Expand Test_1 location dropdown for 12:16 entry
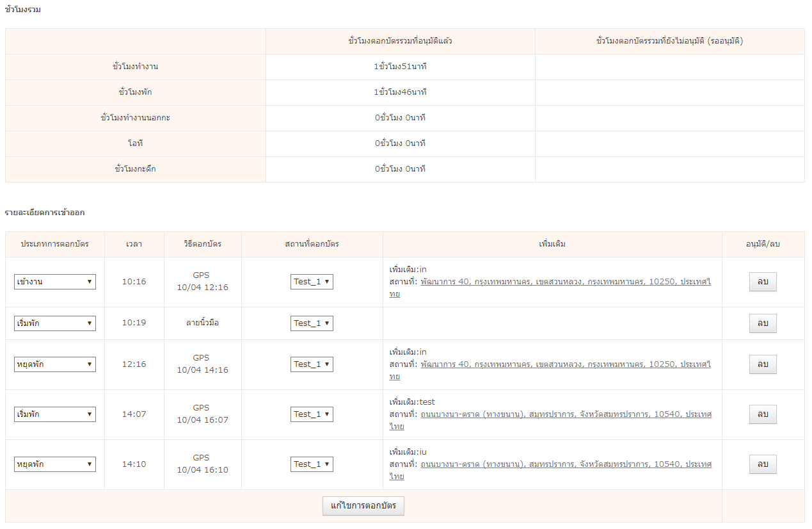812x529 pixels. [312, 364]
